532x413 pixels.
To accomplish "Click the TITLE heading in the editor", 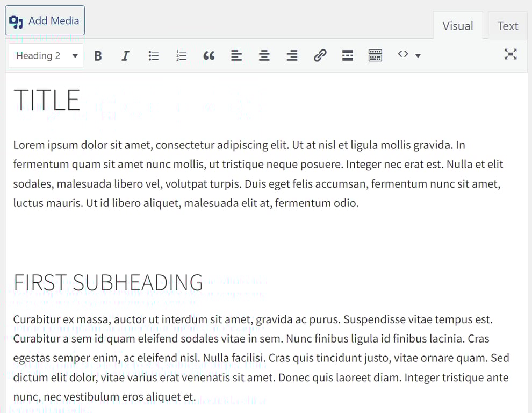I will pos(47,99).
